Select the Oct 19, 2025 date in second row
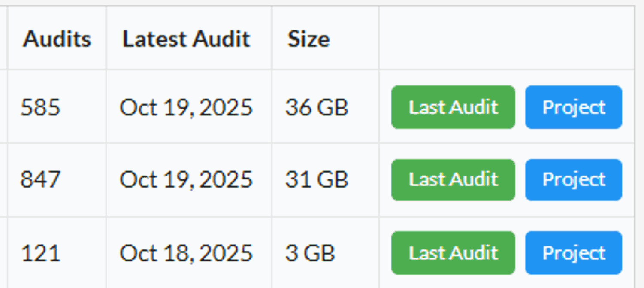This screenshot has width=644, height=288. click(x=186, y=180)
